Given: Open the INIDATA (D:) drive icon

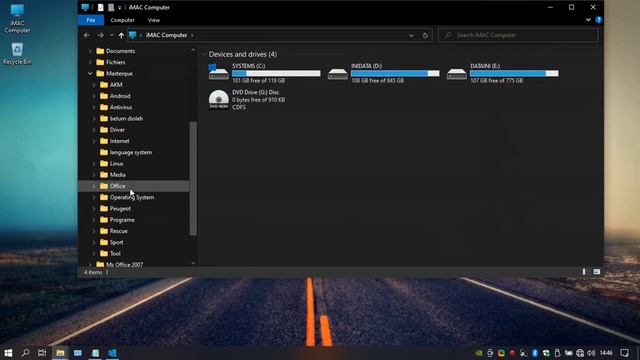Looking at the screenshot, I should click(338, 74).
